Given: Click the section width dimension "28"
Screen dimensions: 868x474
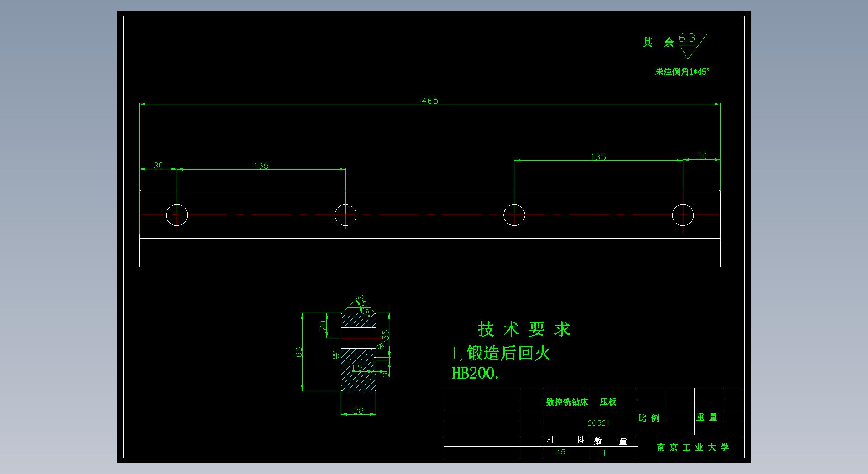Looking at the screenshot, I should click(358, 411).
